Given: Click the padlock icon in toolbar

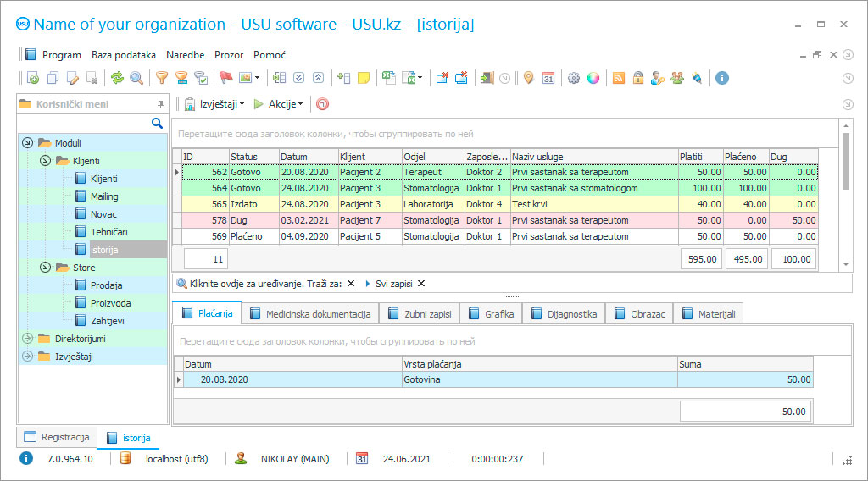Looking at the screenshot, I should pos(638,78).
